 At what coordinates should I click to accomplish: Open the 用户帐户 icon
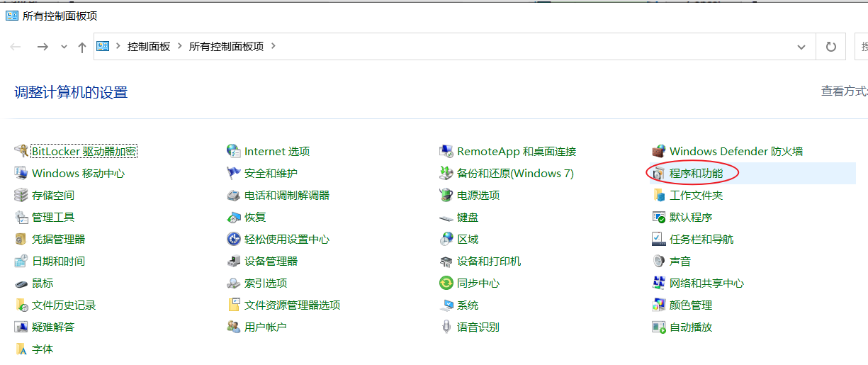click(x=233, y=327)
